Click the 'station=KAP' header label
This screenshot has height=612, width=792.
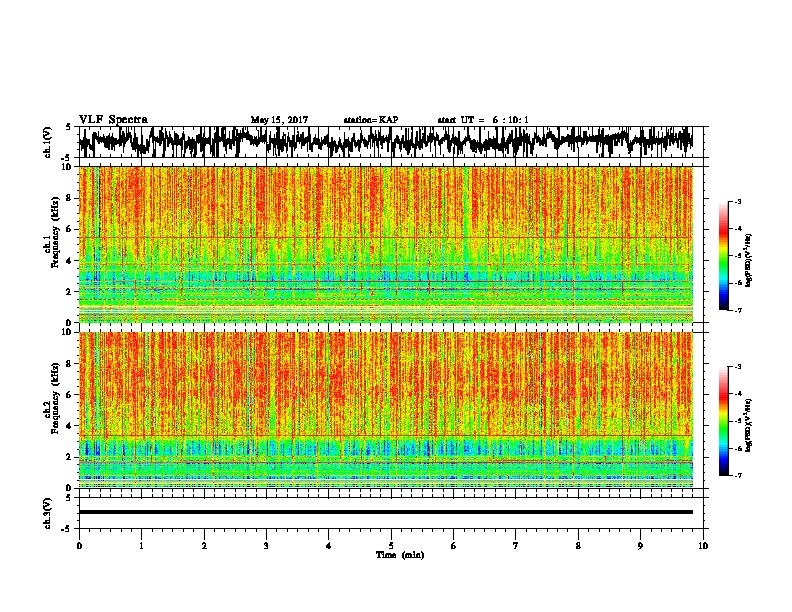pos(371,120)
